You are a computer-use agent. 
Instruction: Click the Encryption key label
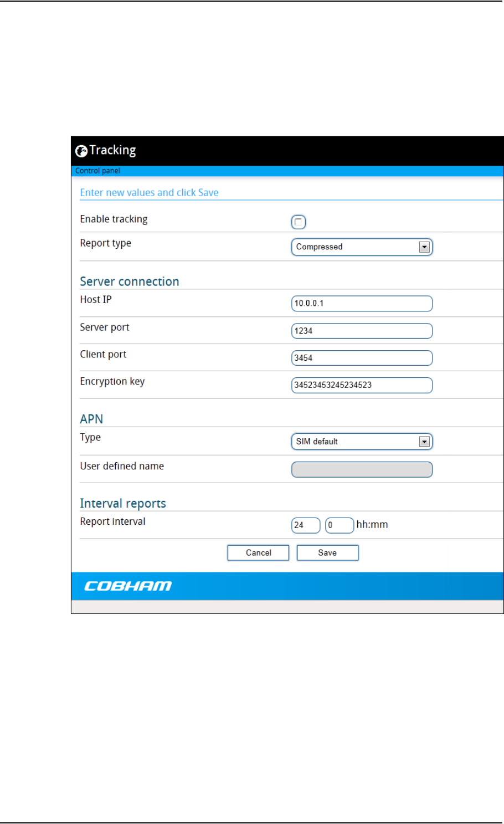coord(112,382)
